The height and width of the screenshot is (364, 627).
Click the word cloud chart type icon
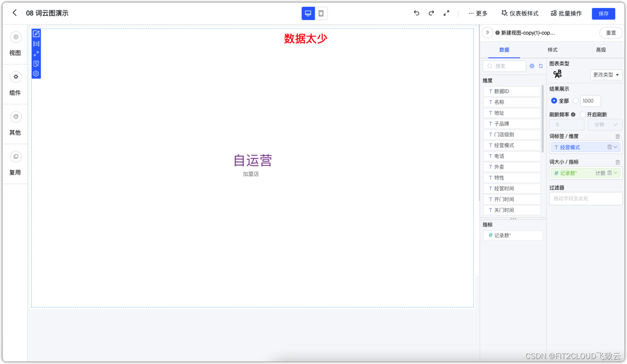pyautogui.click(x=558, y=74)
